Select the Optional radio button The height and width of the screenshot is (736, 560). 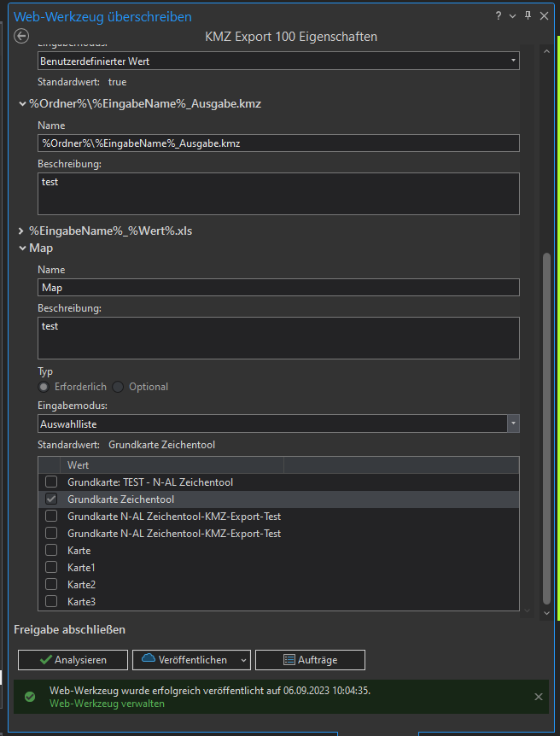pos(119,387)
